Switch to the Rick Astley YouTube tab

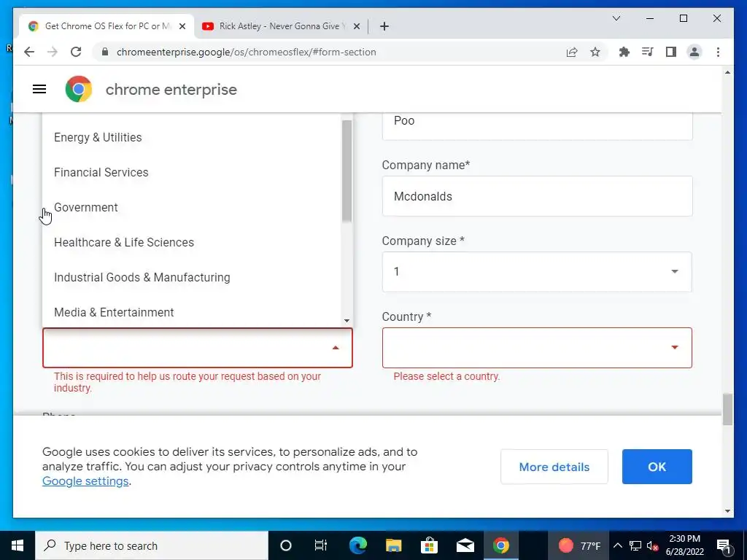tap(282, 26)
